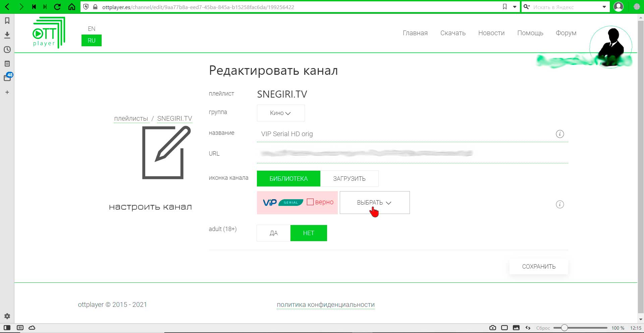Click the vertical scrollbar down arrow
This screenshot has height=333, width=644.
click(641, 320)
